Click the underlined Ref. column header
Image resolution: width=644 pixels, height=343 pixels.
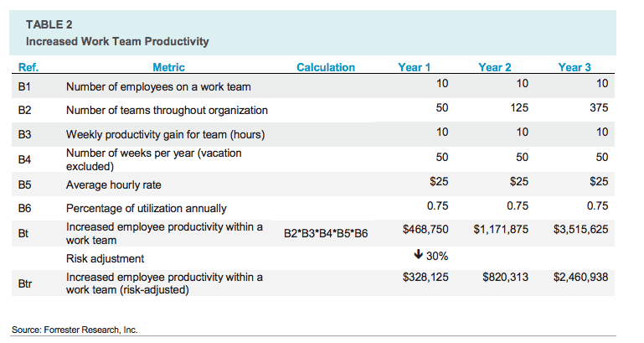point(28,67)
